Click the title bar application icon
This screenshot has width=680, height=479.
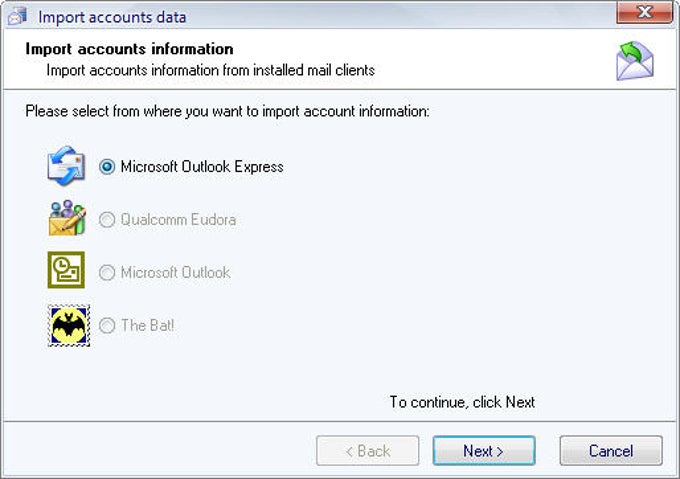pyautogui.click(x=17, y=16)
